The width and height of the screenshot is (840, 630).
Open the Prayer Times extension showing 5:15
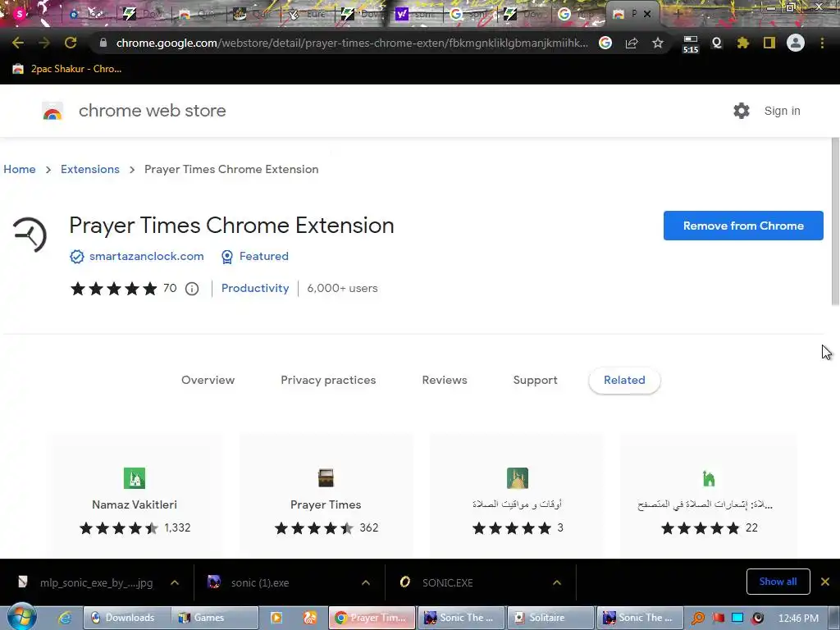tap(691, 44)
